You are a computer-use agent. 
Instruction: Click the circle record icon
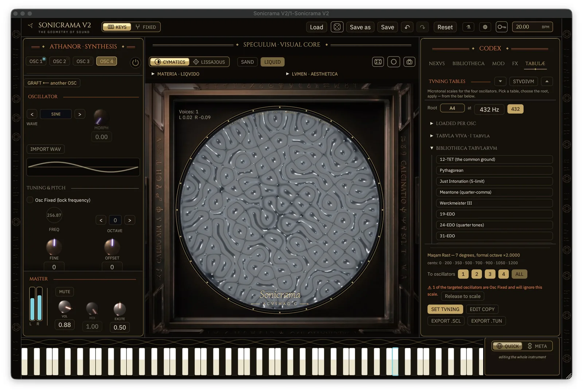[394, 62]
